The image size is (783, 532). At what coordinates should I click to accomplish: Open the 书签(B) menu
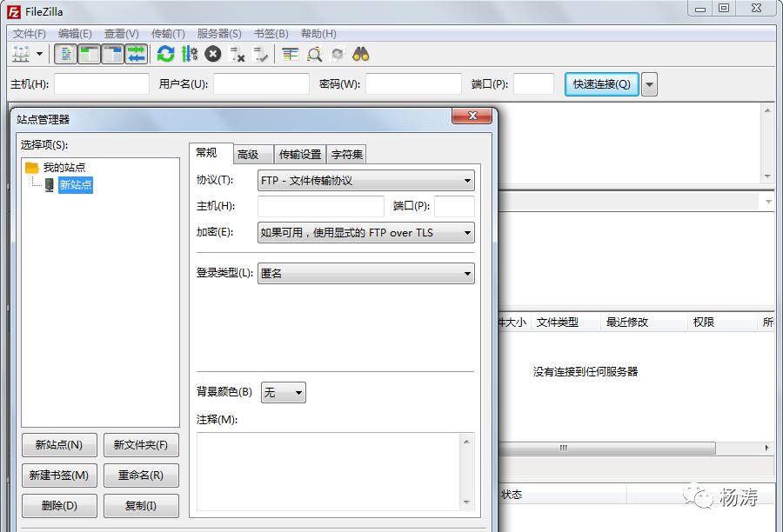[271, 33]
